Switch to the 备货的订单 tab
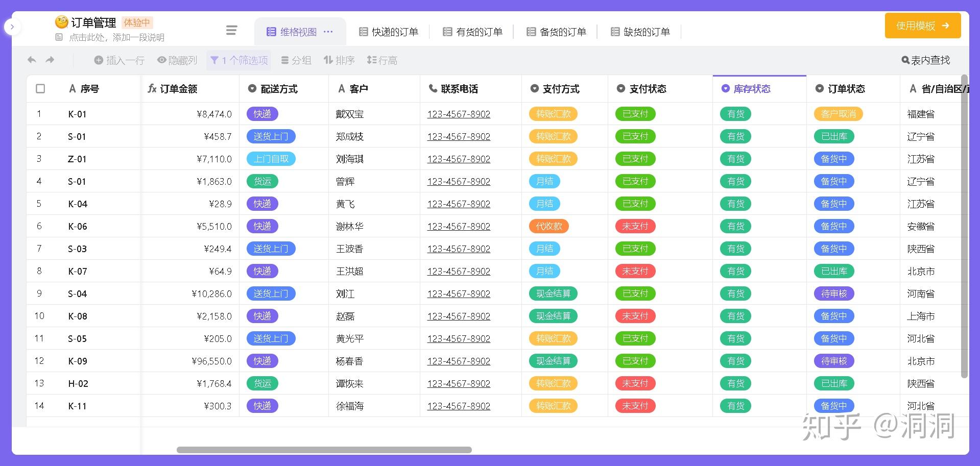The image size is (980, 466). pyautogui.click(x=556, y=32)
